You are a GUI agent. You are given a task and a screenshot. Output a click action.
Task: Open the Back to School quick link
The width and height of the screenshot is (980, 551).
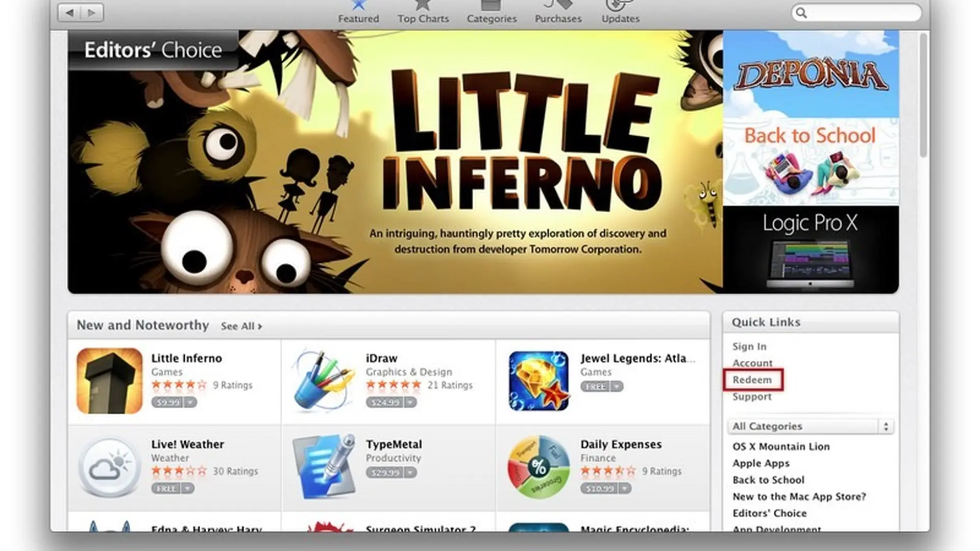pos(768,480)
